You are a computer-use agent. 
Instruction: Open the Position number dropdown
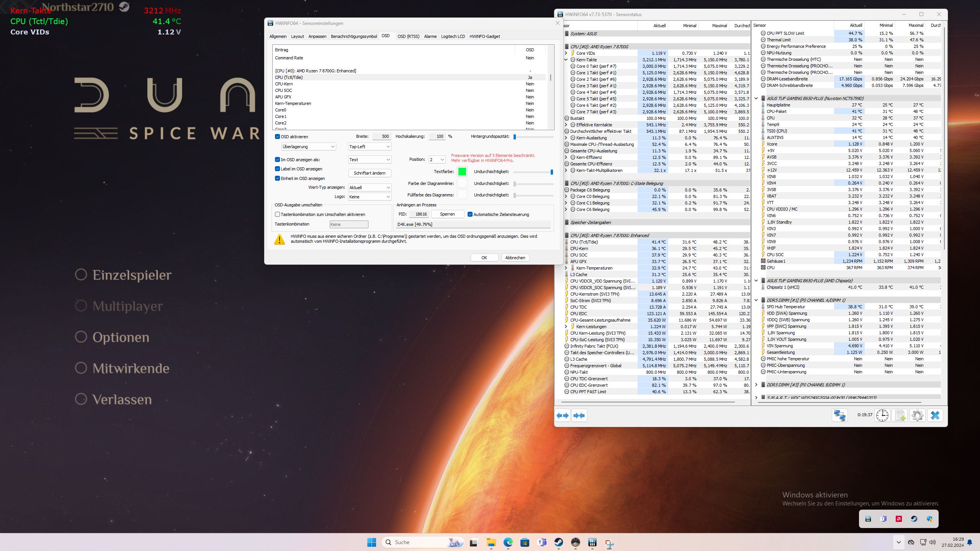pos(437,160)
